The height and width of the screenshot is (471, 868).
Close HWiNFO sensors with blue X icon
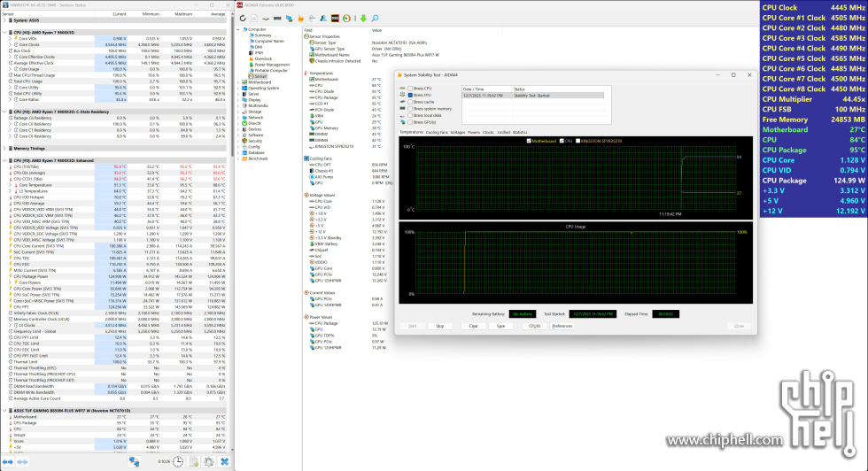(225, 461)
